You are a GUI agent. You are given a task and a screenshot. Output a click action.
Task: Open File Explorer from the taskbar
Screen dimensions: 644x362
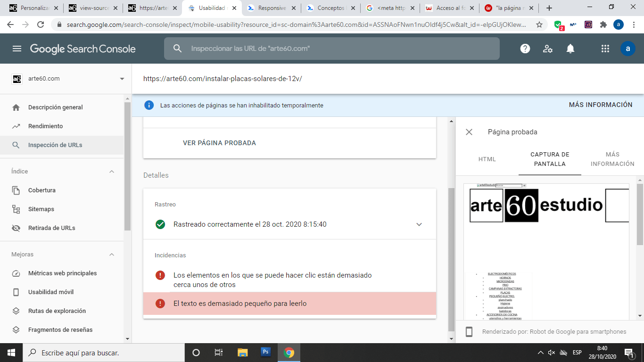[x=242, y=353]
